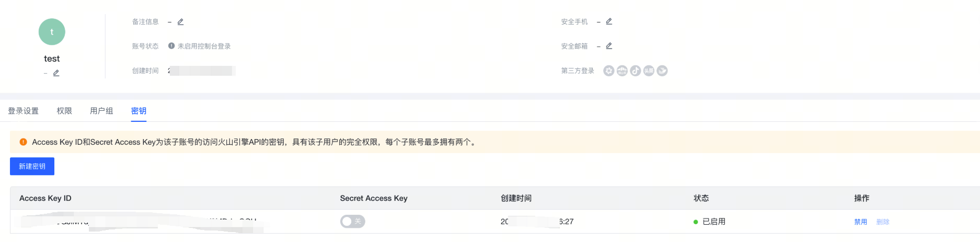Click the second third-party login icon
Screen dimensions: 980x242
click(x=622, y=71)
